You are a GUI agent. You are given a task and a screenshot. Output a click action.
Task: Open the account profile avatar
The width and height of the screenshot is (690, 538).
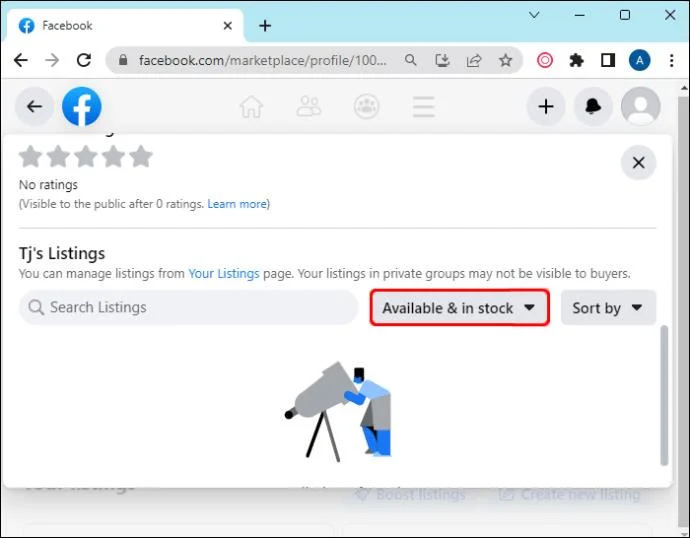(x=640, y=106)
